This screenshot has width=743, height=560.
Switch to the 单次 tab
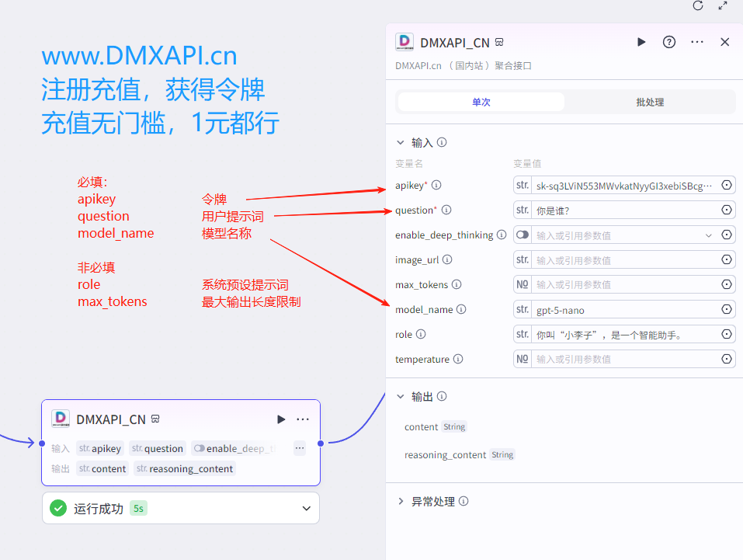click(x=481, y=102)
